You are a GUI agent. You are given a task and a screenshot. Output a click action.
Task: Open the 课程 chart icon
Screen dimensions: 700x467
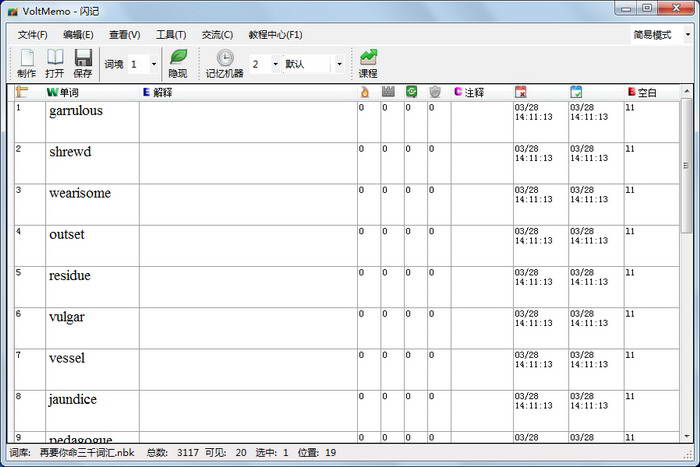click(368, 63)
